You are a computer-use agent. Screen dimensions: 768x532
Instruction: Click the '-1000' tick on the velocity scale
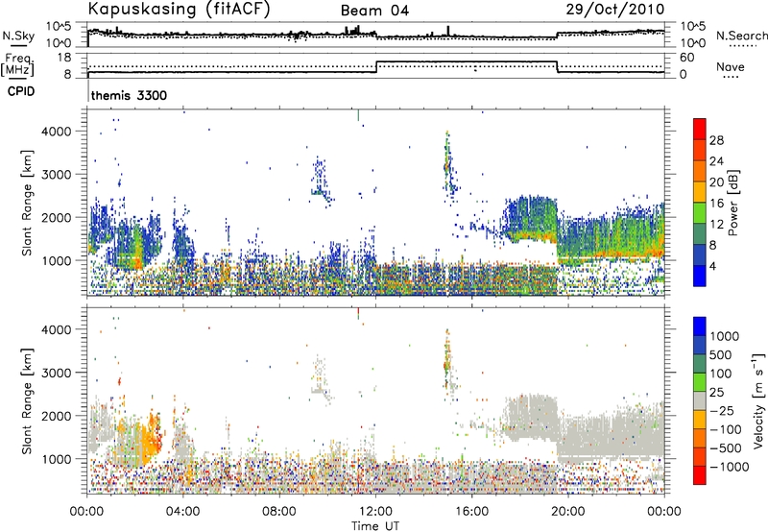730,467
